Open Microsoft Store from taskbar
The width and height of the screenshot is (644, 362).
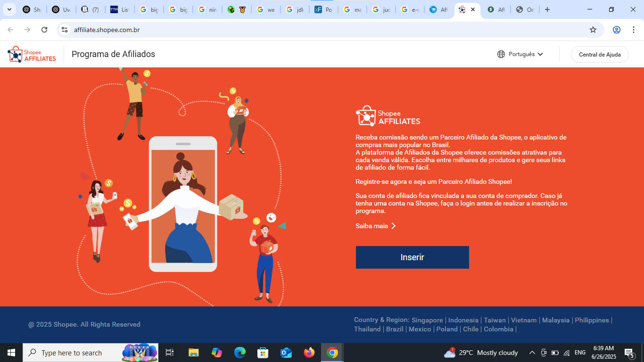click(x=263, y=353)
